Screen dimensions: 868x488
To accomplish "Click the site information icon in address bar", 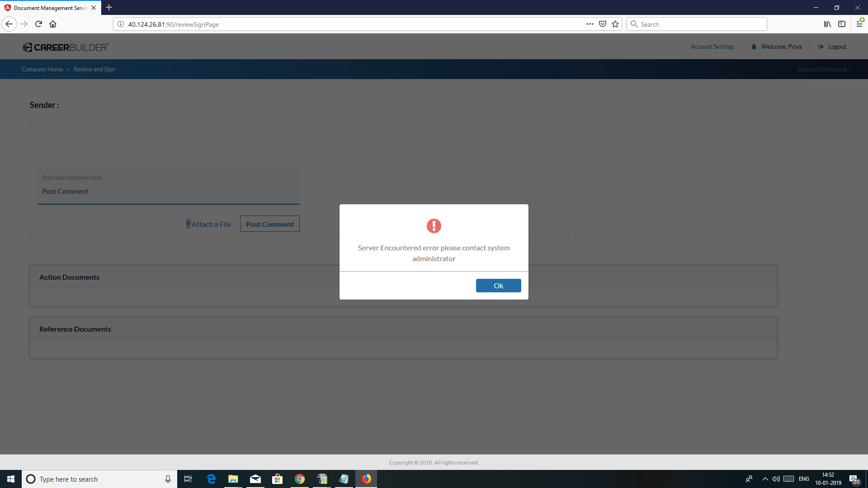I will tap(120, 24).
